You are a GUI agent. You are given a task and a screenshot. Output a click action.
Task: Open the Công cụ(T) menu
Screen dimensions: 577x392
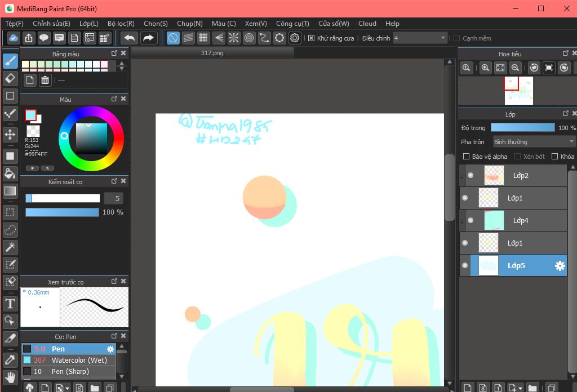click(292, 24)
